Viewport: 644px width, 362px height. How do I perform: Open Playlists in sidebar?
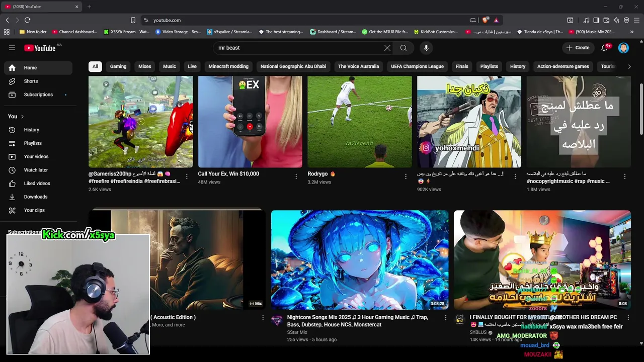38,143
